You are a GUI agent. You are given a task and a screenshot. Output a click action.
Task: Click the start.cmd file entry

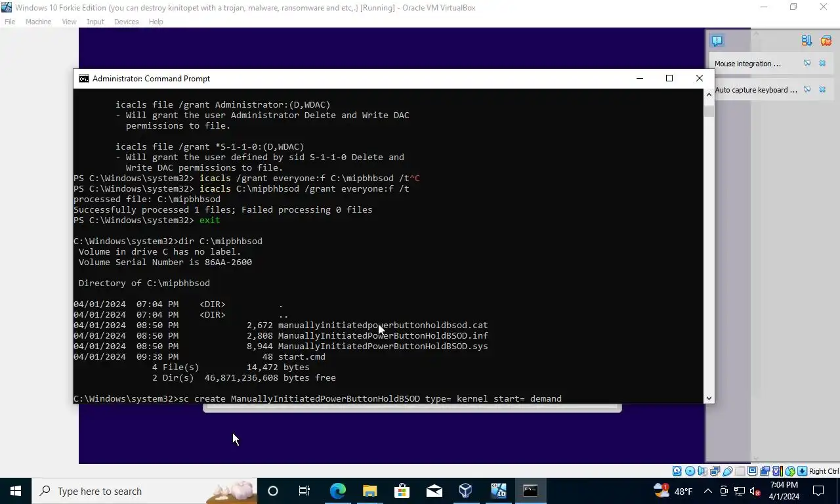click(x=302, y=356)
